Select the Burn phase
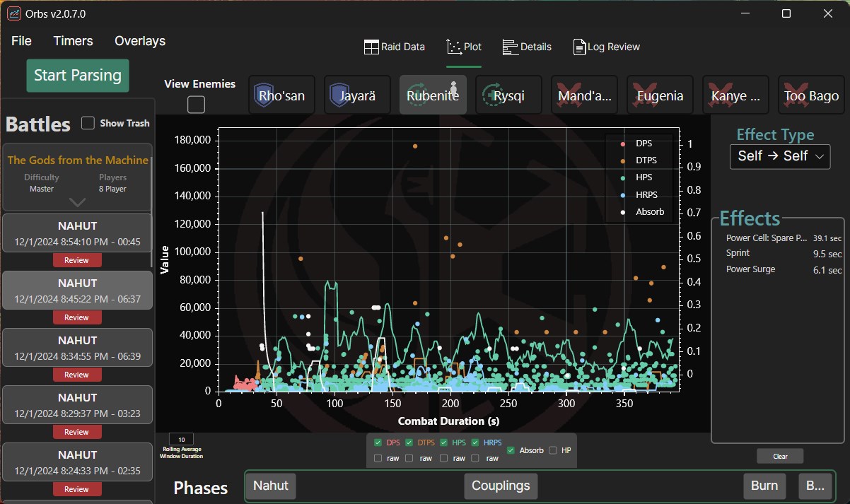The width and height of the screenshot is (850, 504). click(x=764, y=486)
